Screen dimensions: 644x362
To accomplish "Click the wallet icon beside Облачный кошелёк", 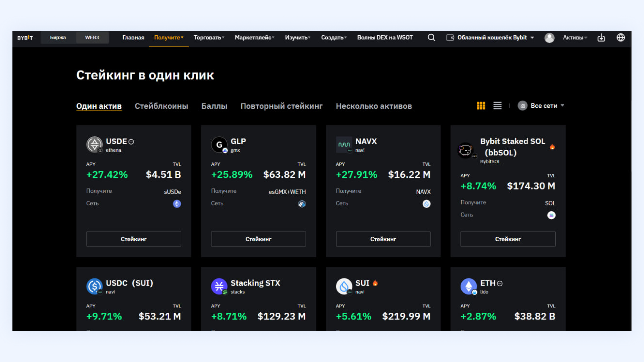I will [450, 38].
